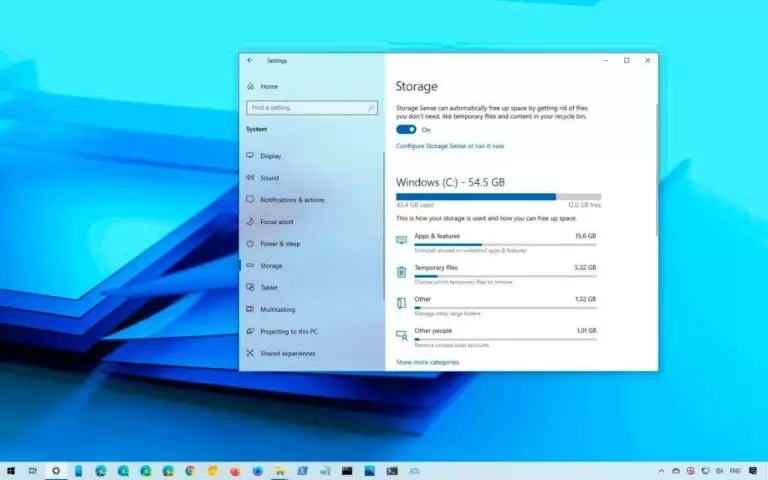Viewport: 768px width, 480px height.
Task: Click the Windows (C:) storage usage bar
Action: 498,197
